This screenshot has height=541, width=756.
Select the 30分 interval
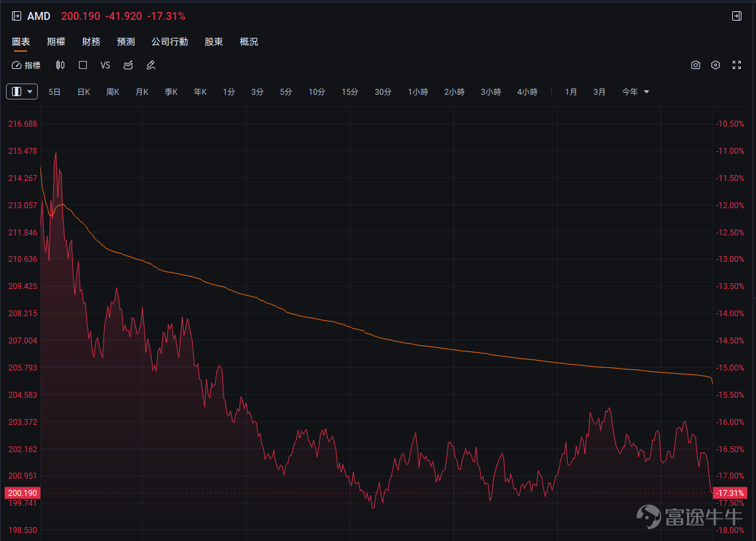pos(383,91)
